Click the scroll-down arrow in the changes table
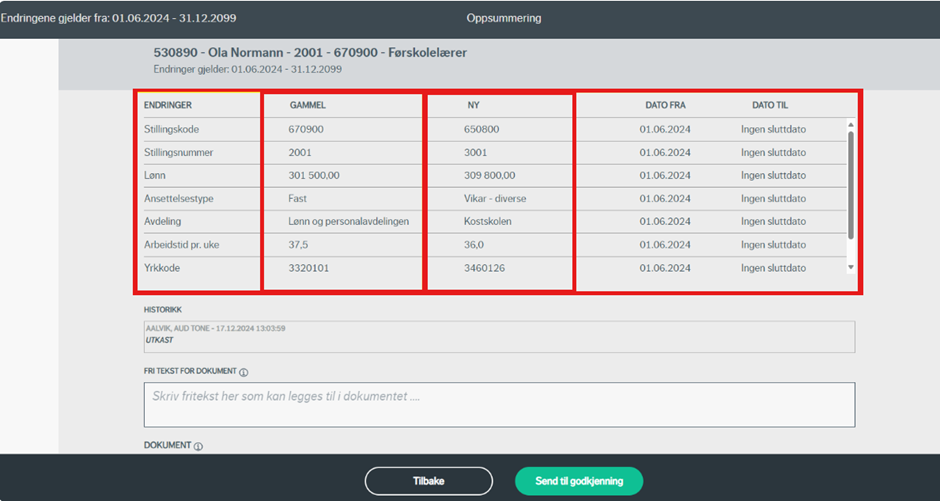 (851, 268)
